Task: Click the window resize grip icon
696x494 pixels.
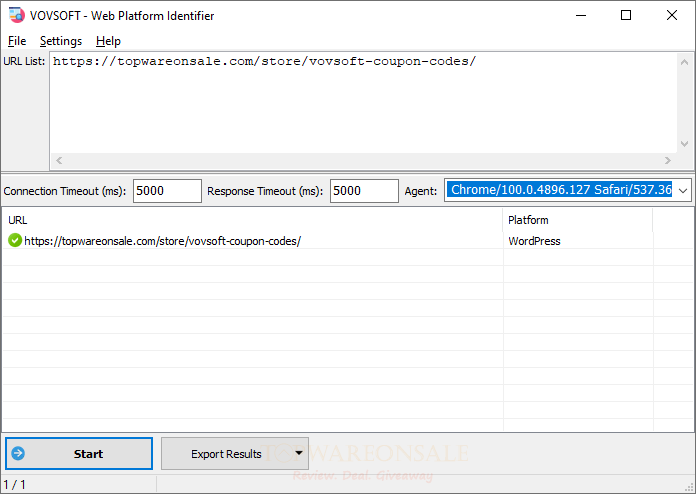Action: pos(689,487)
